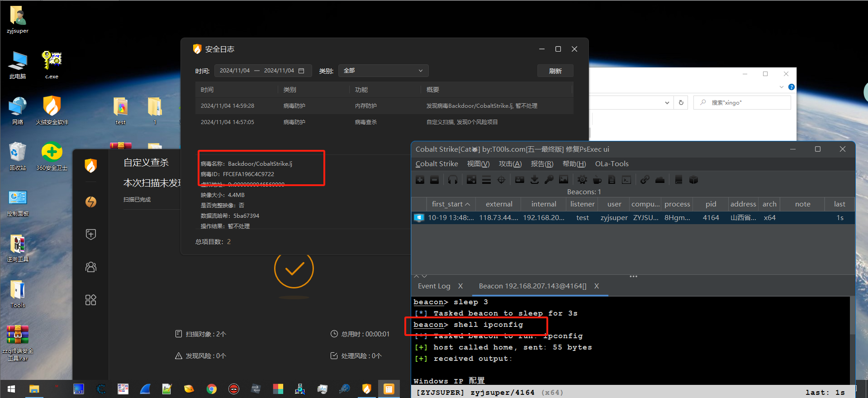Viewport: 868px width, 398px height.
Task: Select the 火绒安全软件 desktop icon
Action: pyautogui.click(x=52, y=110)
